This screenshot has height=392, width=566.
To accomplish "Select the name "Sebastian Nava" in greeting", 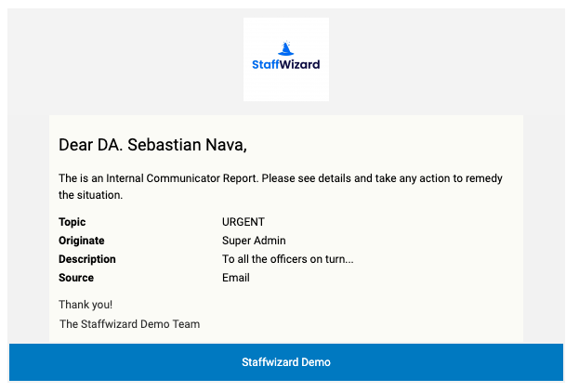I will point(185,145).
